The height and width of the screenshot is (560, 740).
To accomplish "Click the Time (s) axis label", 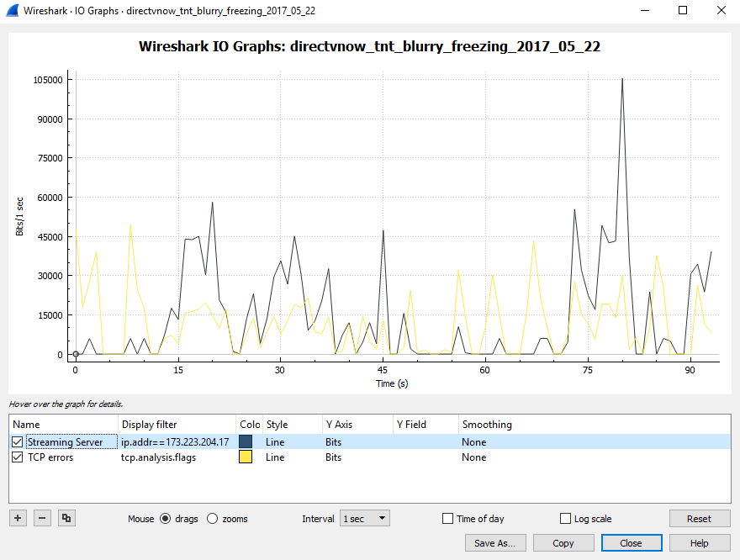I will [392, 383].
